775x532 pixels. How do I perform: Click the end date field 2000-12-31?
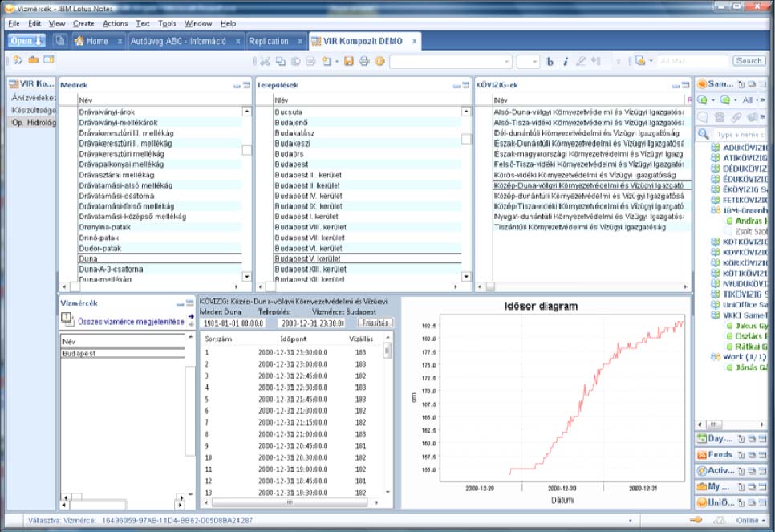312,323
